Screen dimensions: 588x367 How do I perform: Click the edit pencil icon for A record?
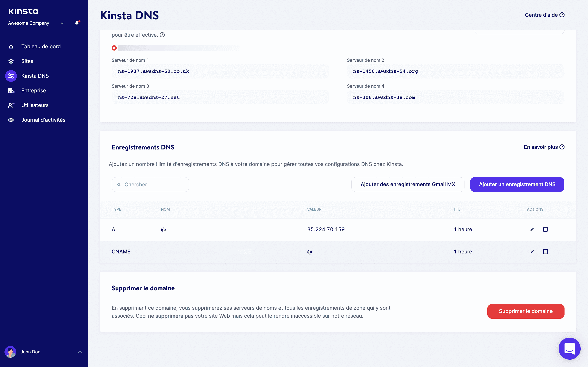pyautogui.click(x=532, y=229)
